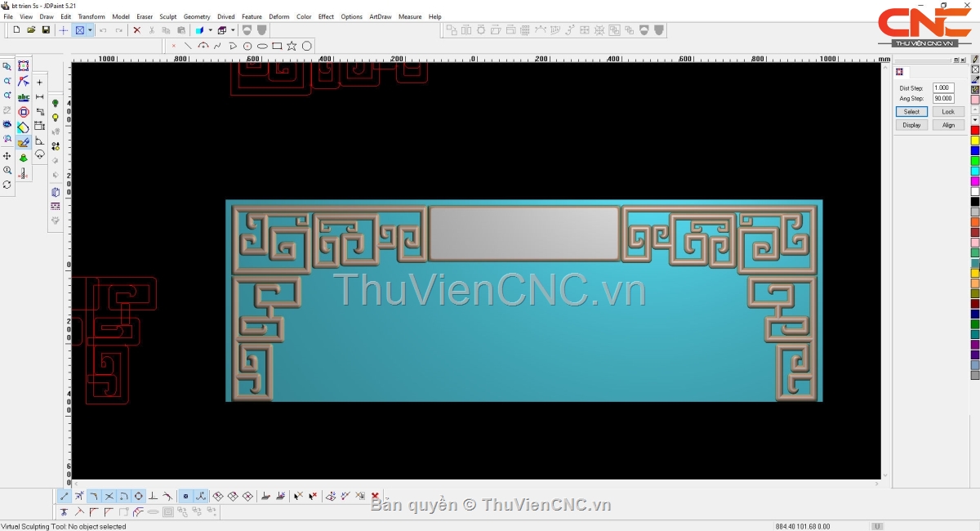This screenshot has height=531, width=980.
Task: Click the Select button in right panel
Action: [911, 112]
